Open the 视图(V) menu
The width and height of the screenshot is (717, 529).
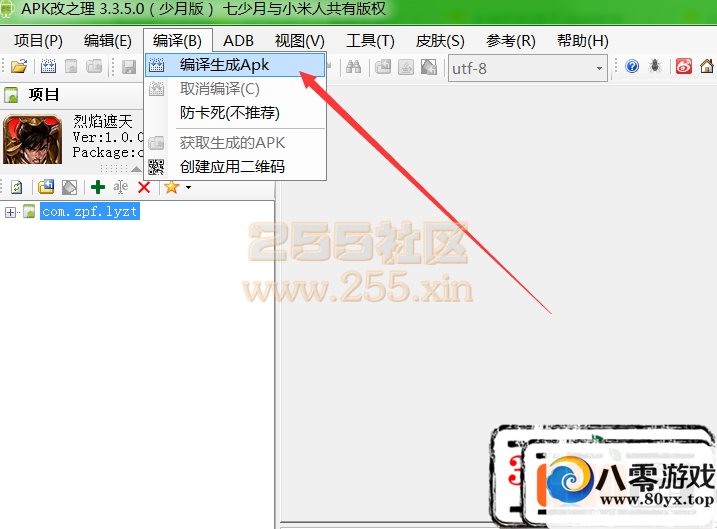[x=300, y=41]
